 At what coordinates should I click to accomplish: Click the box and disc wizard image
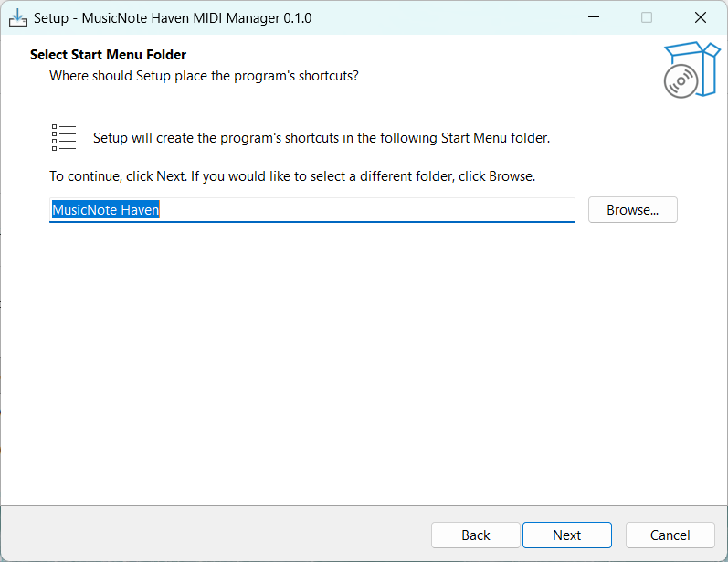click(691, 69)
